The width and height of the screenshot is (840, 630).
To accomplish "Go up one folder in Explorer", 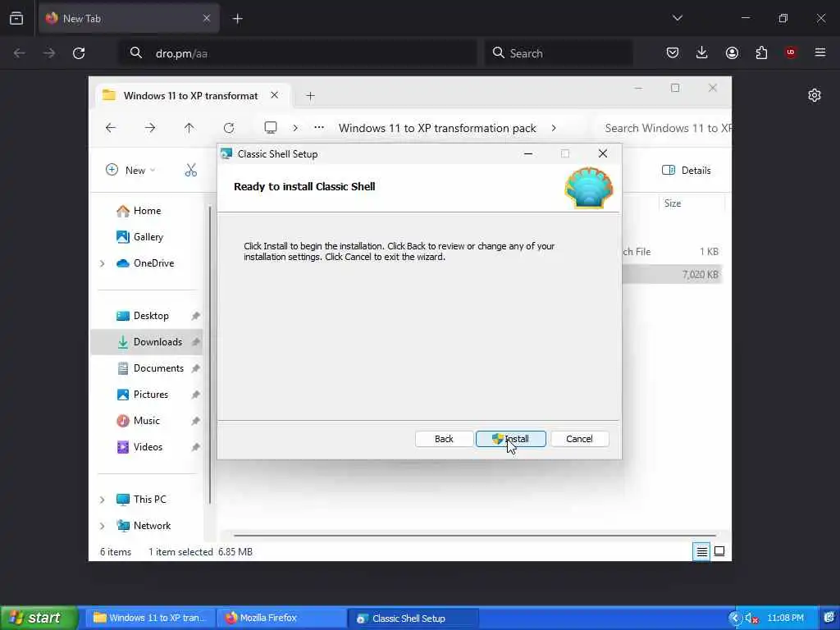I will 189,128.
